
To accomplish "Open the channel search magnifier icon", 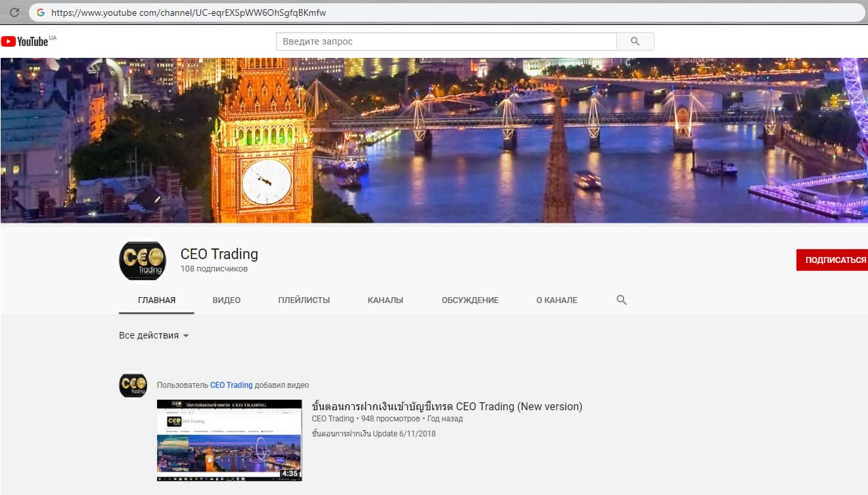I will pos(622,300).
